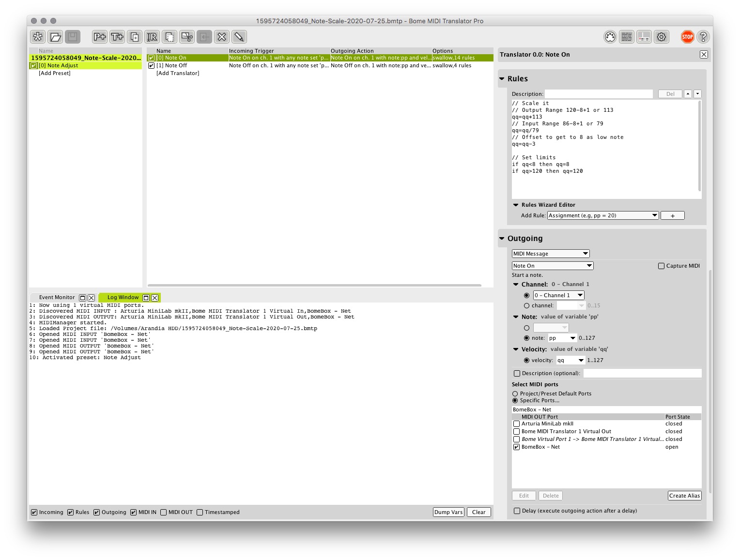Click the greyed-out Paste arrow icon
740x560 pixels.
click(x=204, y=37)
